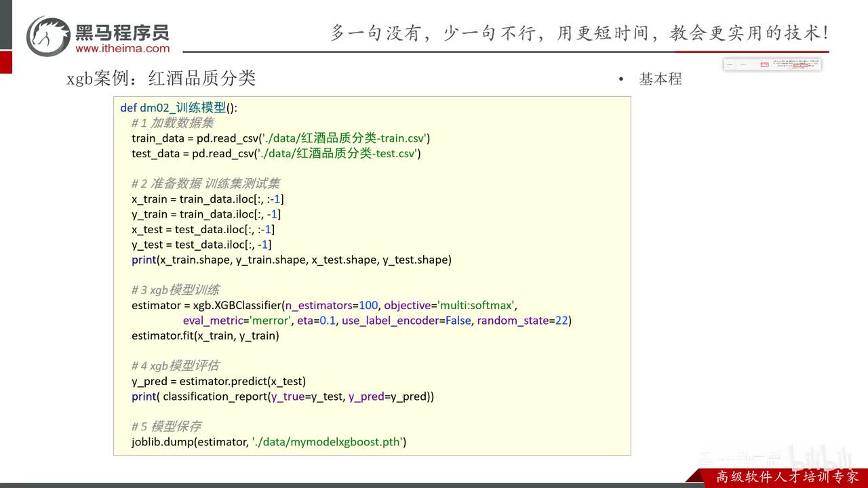This screenshot has width=868, height=488.
Task: Click the 高级软件人才培训专家 footer banner
Action: click(787, 477)
